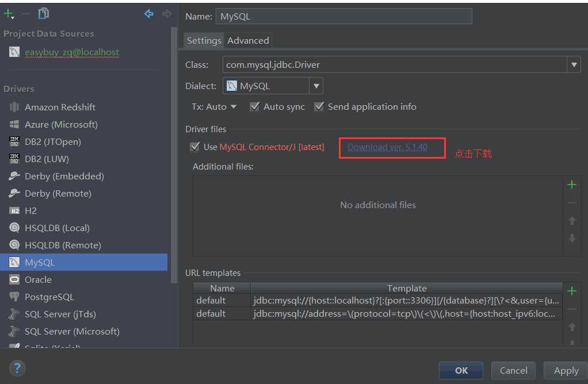Viewport: 588px width, 384px height.
Task: Select the Amazon Redshift driver icon
Action: [x=14, y=107]
